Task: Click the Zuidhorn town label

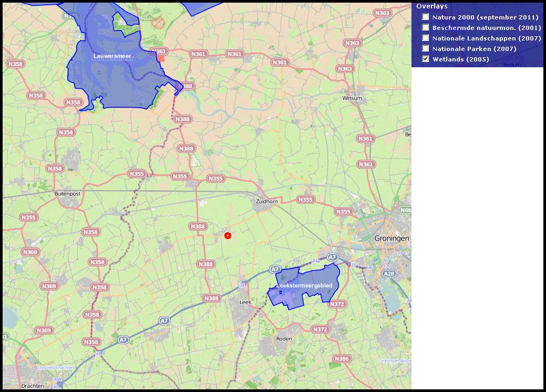Action: coord(266,201)
